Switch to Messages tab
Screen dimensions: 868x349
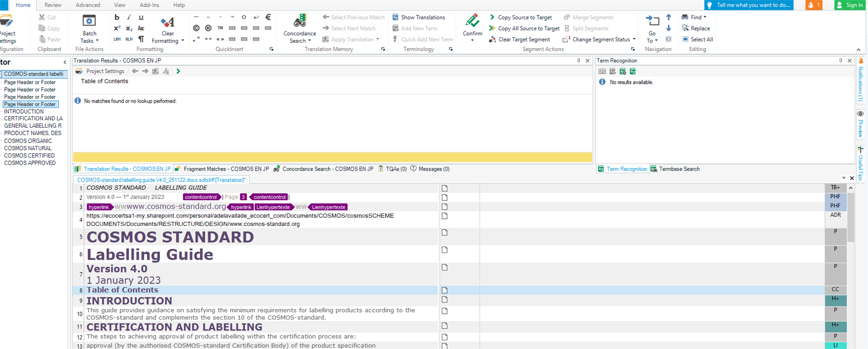[x=430, y=169]
